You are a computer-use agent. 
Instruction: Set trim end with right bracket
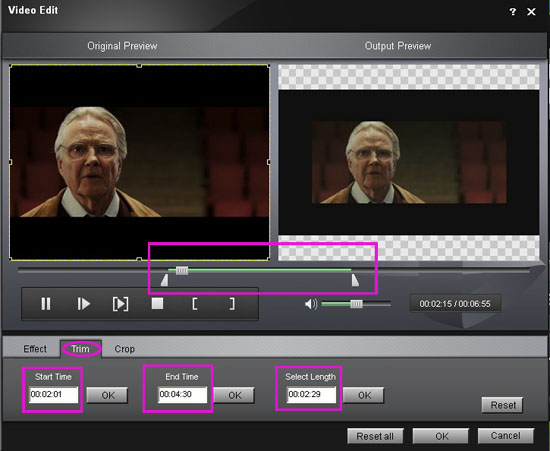click(232, 304)
